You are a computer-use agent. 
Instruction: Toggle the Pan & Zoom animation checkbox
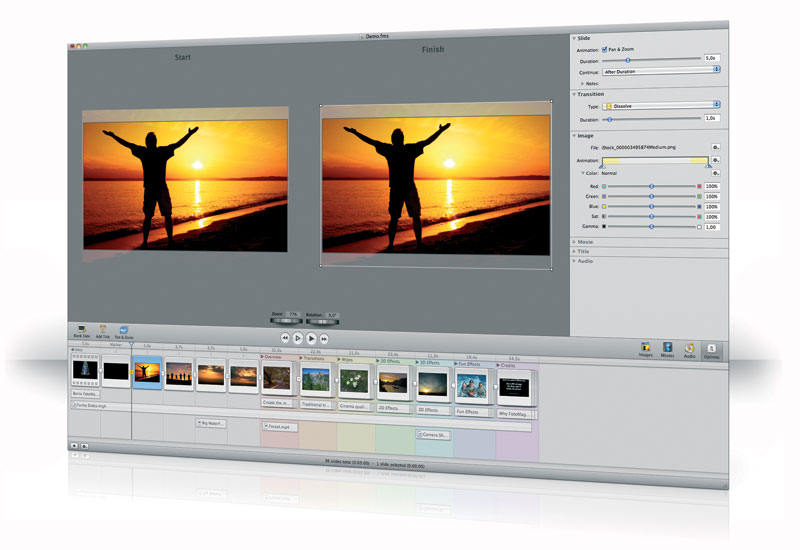605,49
